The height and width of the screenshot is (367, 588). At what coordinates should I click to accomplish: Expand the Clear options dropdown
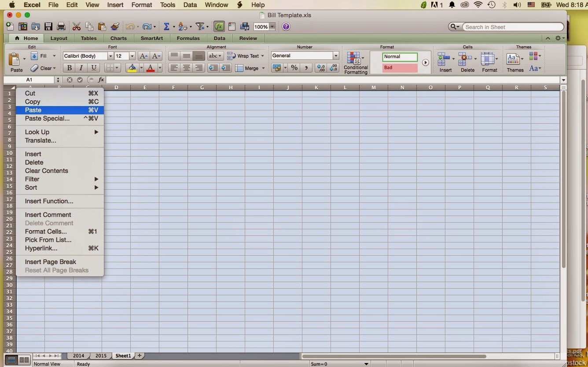pos(54,68)
